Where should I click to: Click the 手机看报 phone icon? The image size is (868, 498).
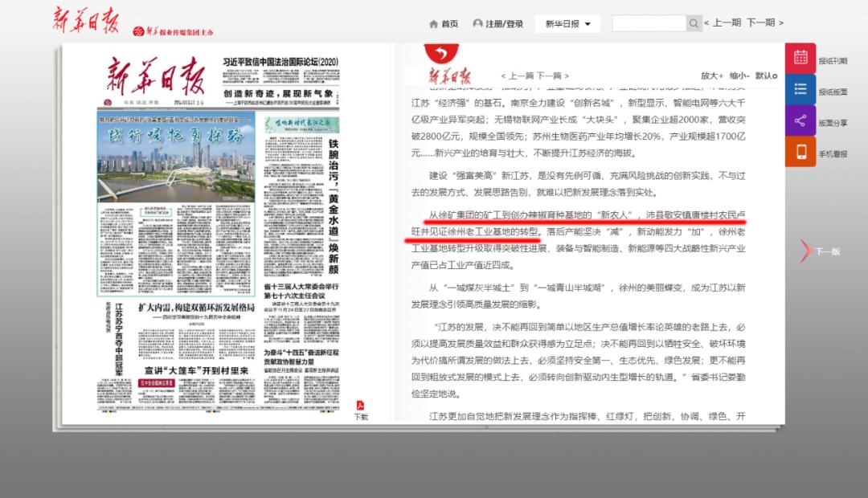pyautogui.click(x=800, y=151)
